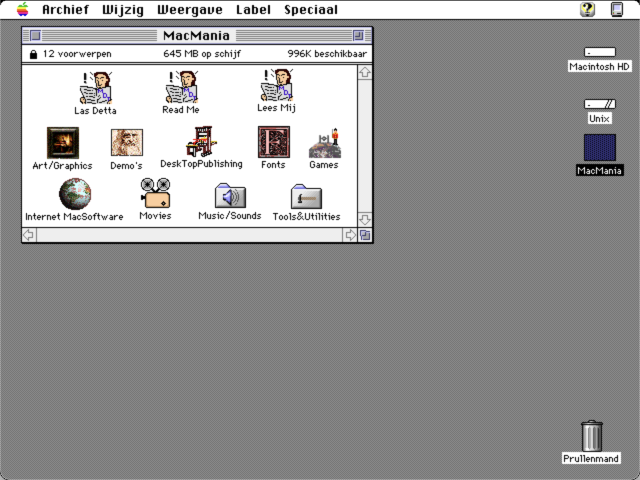
Task: Select the Macintosh HD disk icon
Action: [x=600, y=52]
